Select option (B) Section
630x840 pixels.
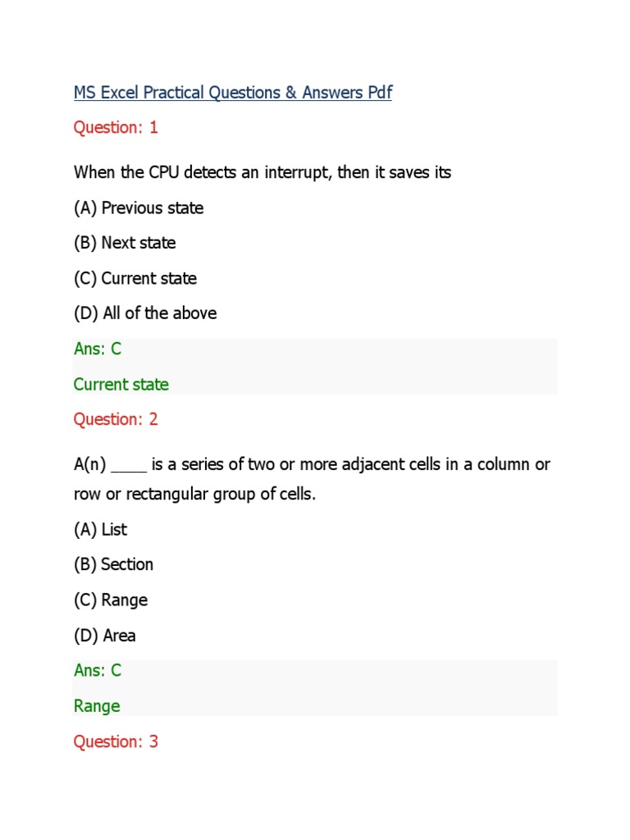[x=113, y=564]
